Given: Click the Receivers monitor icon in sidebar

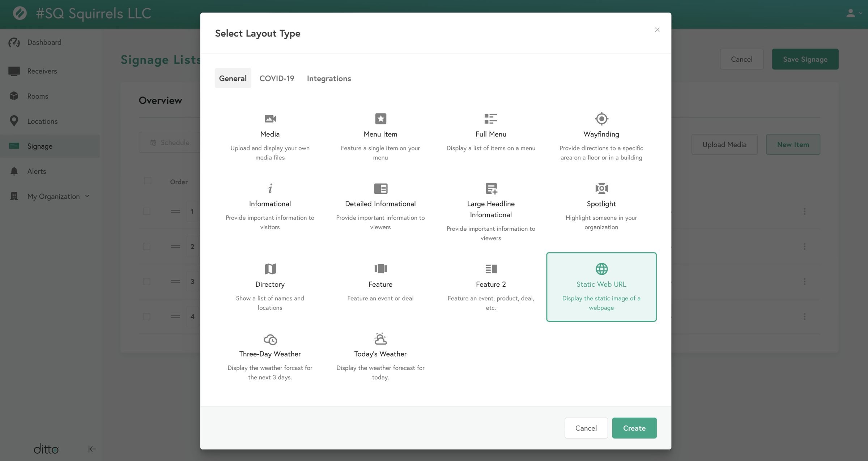Looking at the screenshot, I should tap(14, 71).
